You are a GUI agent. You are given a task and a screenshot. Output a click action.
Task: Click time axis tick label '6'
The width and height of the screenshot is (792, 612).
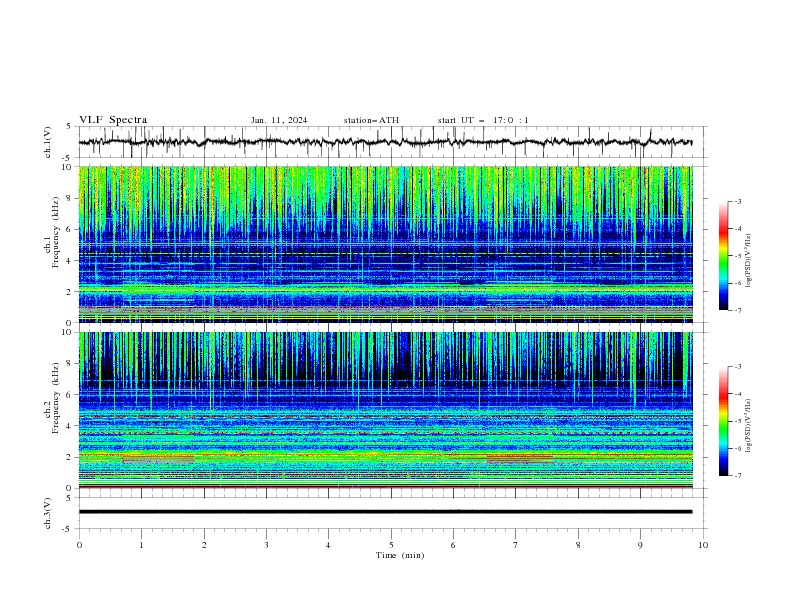pos(453,545)
